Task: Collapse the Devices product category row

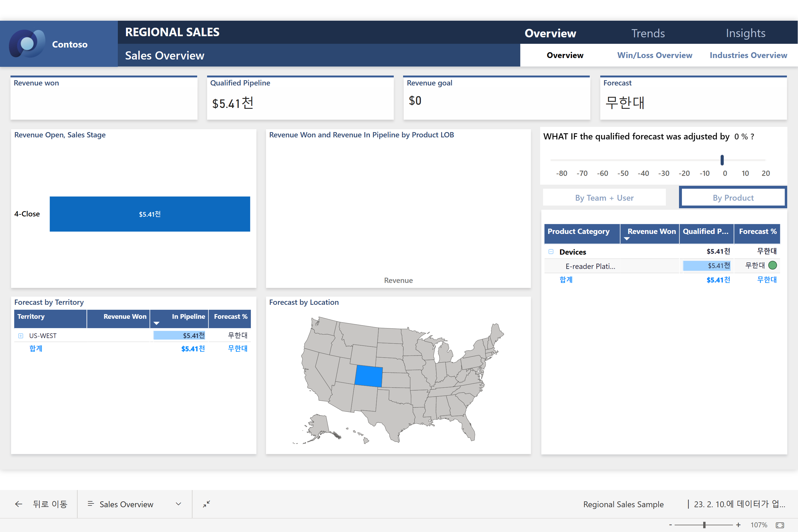Action: pyautogui.click(x=551, y=252)
